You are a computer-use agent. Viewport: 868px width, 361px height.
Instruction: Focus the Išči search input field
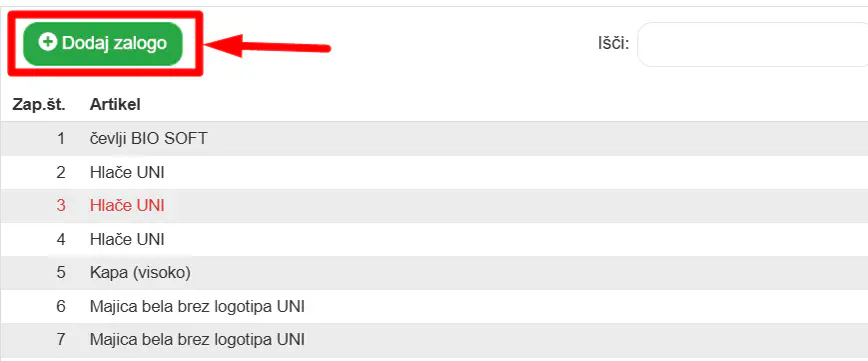pyautogui.click(x=753, y=44)
